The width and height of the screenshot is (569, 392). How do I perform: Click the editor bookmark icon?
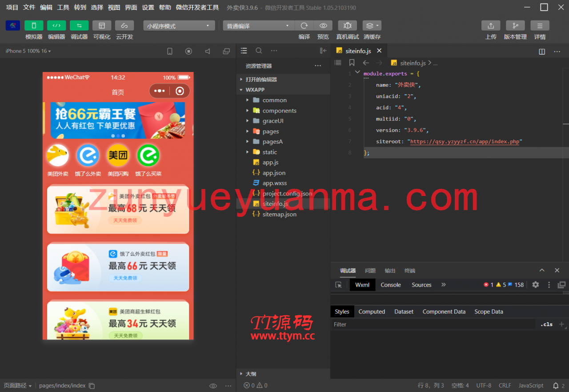[x=352, y=63]
